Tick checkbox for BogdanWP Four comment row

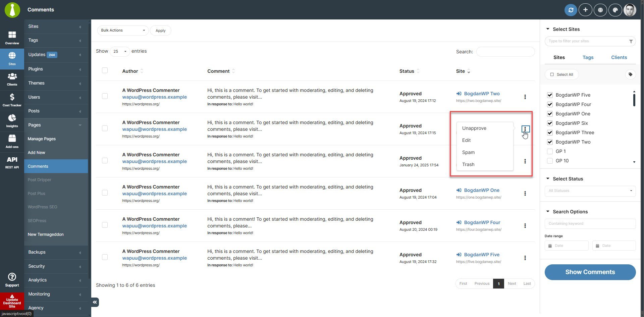[105, 225]
